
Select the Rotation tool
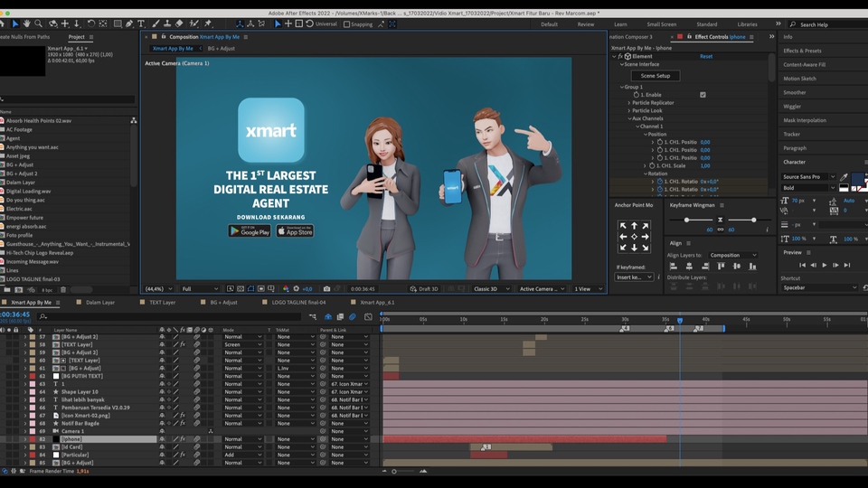[x=90, y=23]
